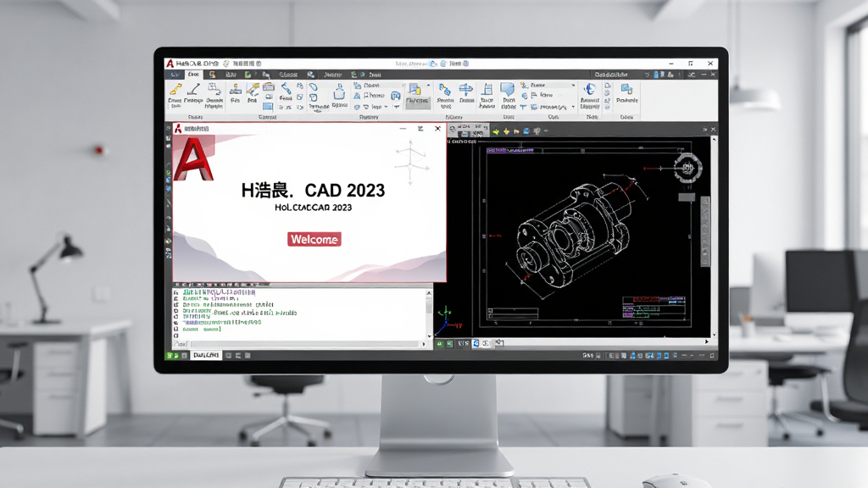Click the blue rounded-square icon beside Q heno
Image resolution: width=868 pixels, height=488 pixels.
[x=395, y=96]
